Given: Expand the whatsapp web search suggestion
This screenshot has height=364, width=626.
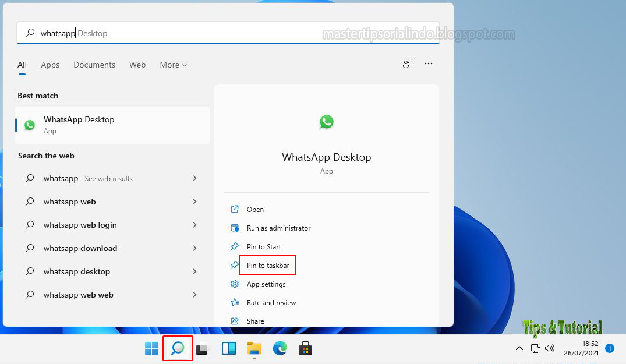Looking at the screenshot, I should coord(194,202).
